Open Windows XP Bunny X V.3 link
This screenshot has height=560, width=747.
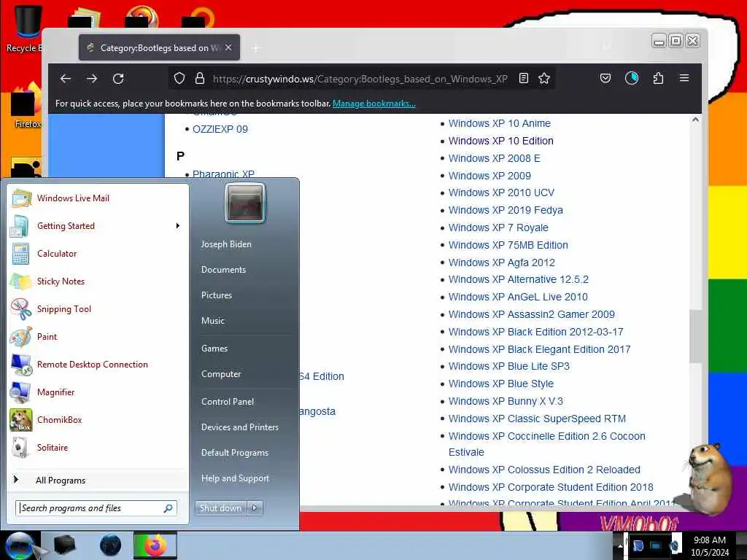tap(506, 401)
